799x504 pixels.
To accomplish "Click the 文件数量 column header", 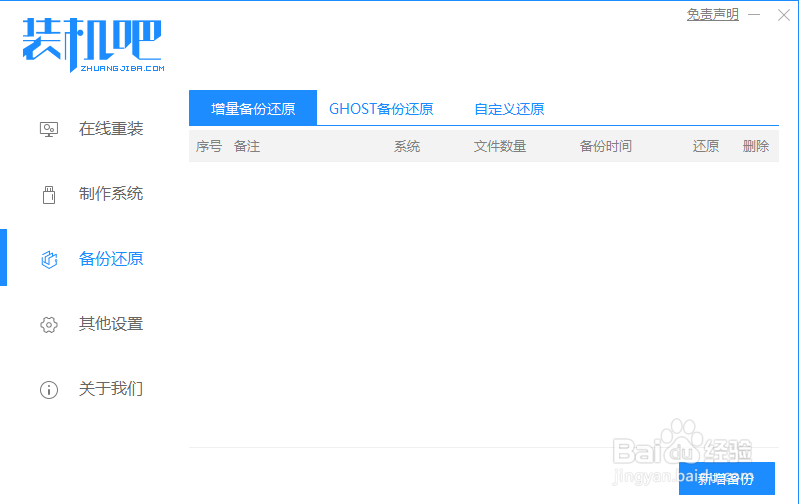I will 500,146.
